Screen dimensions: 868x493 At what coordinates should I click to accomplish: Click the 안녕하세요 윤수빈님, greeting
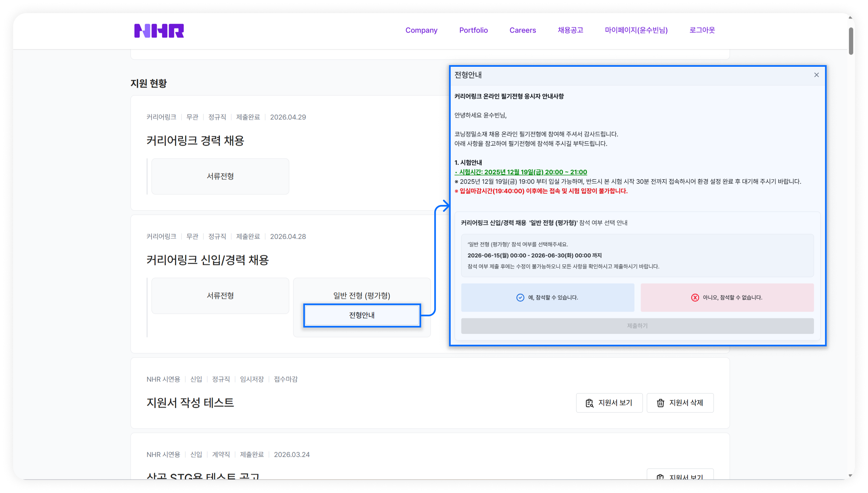(x=481, y=115)
